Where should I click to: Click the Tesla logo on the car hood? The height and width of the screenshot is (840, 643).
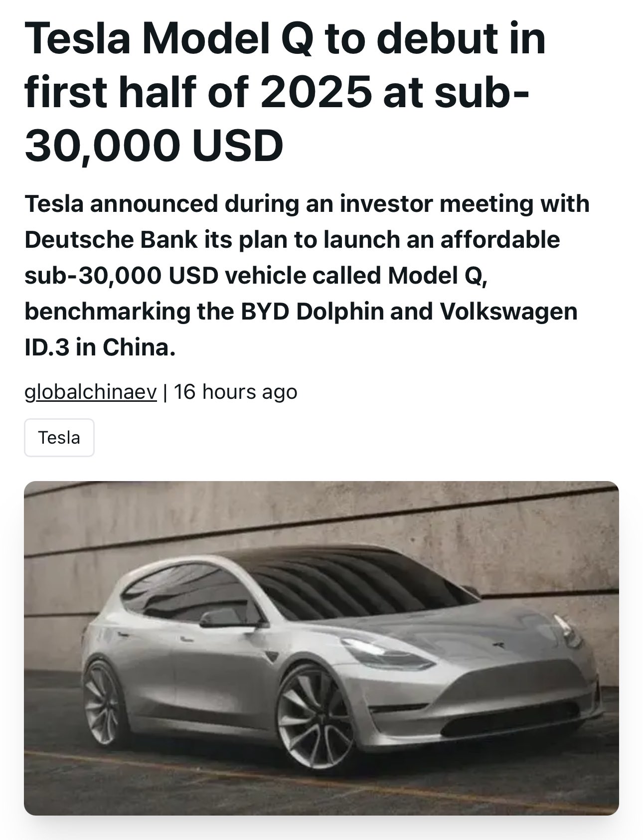[498, 645]
